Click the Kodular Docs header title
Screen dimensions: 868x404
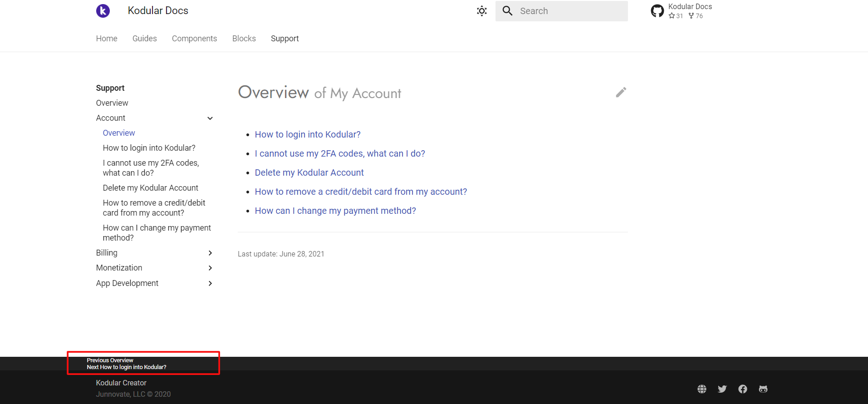(158, 10)
